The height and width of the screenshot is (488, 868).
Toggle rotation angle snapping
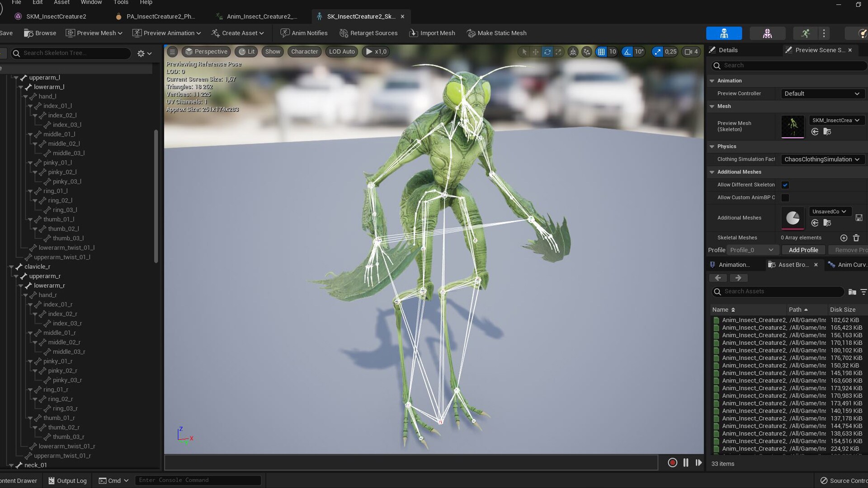[627, 52]
